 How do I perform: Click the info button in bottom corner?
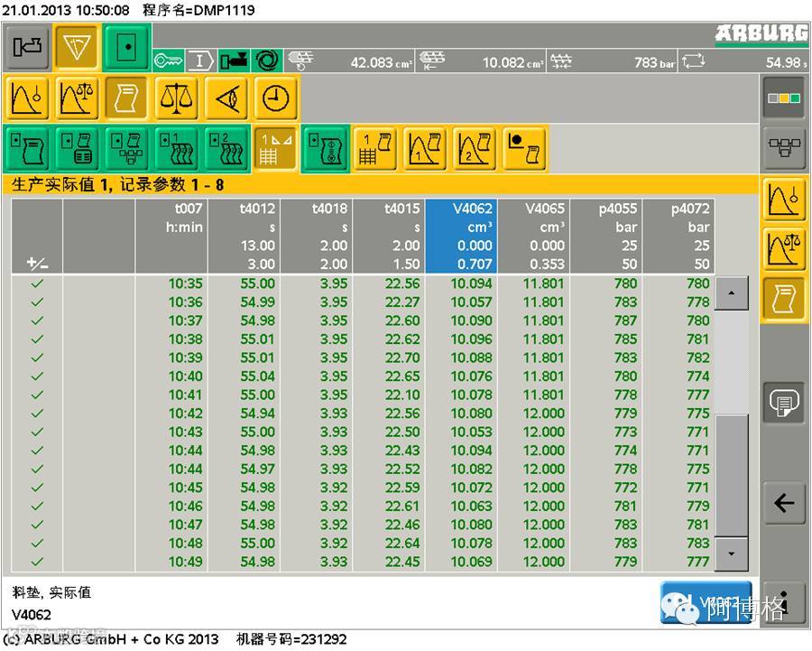pos(786,602)
